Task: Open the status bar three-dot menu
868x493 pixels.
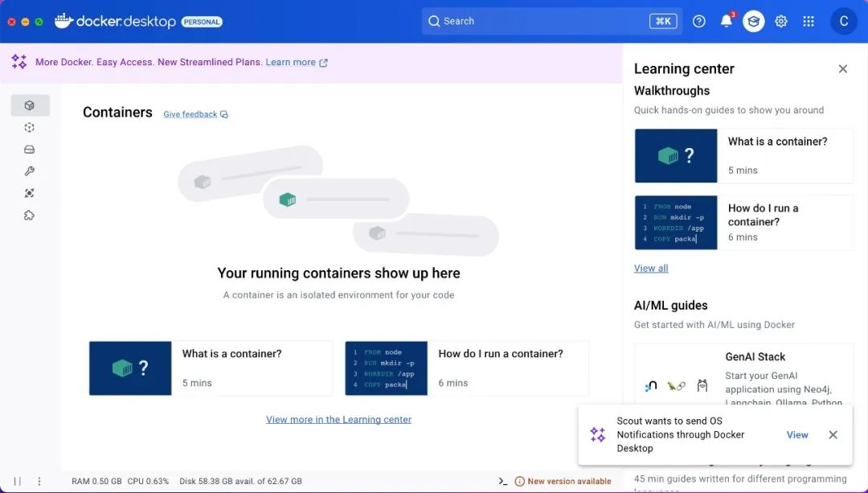Action: pos(39,482)
